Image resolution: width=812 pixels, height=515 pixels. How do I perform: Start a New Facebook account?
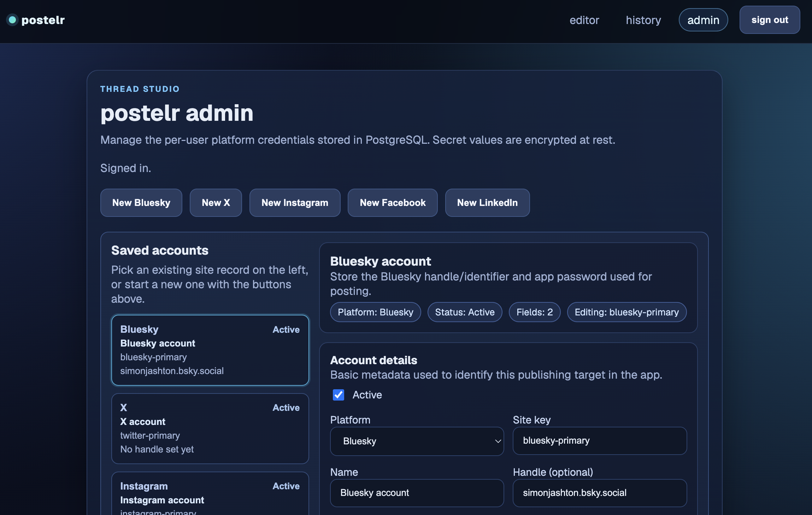[393, 203]
